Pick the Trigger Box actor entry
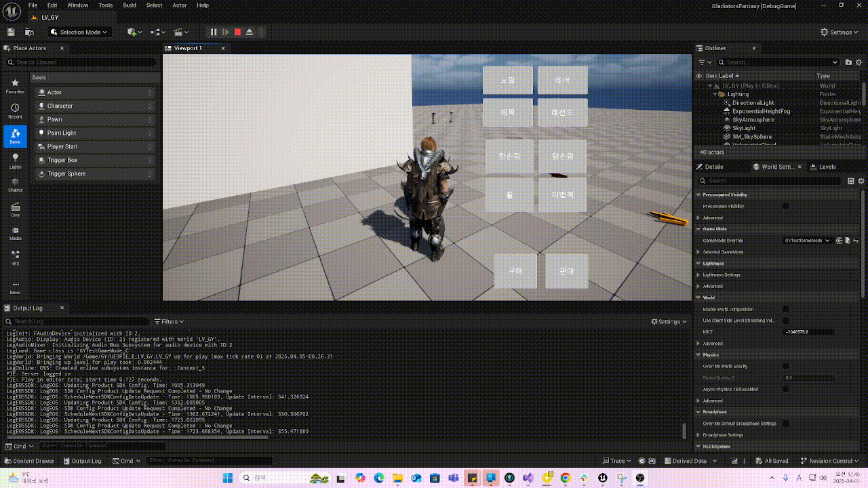This screenshot has height=488, width=868. tap(95, 160)
